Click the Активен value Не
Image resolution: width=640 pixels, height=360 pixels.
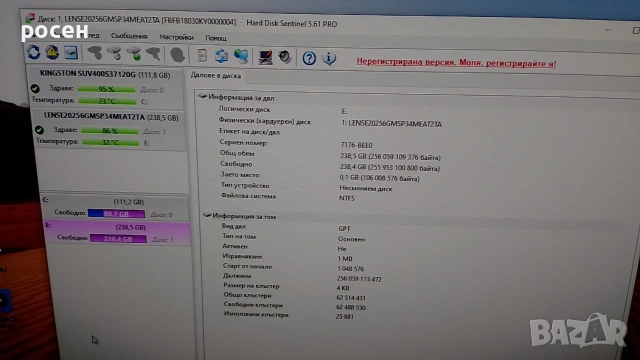pyautogui.click(x=342, y=249)
